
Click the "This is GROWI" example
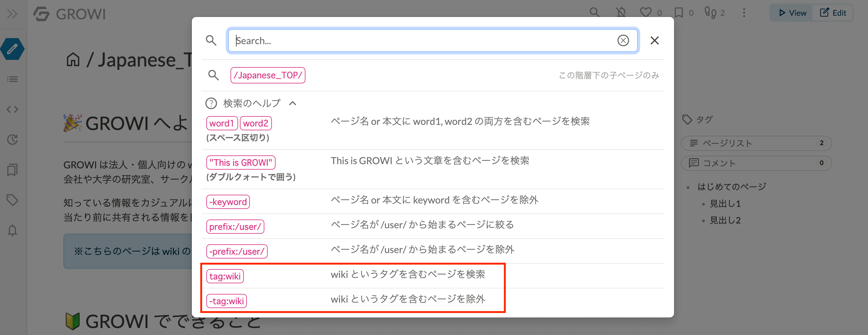pyautogui.click(x=240, y=163)
